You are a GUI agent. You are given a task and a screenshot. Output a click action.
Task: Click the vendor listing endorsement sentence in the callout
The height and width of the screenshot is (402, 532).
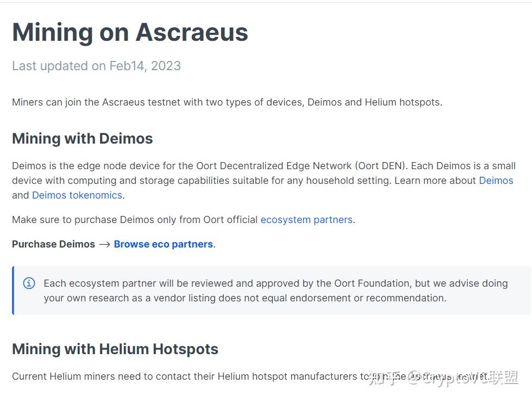[245, 298]
